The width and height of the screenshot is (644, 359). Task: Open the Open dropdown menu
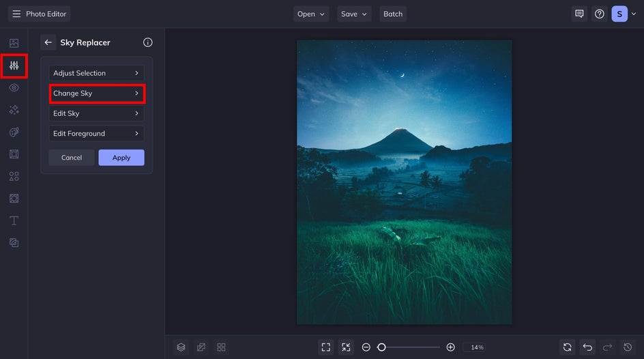tap(312, 14)
